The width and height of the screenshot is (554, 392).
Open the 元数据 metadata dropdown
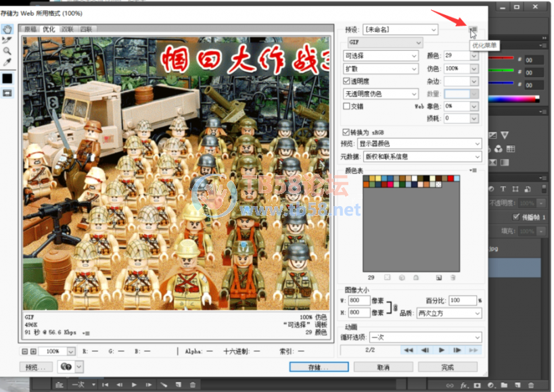coord(422,157)
